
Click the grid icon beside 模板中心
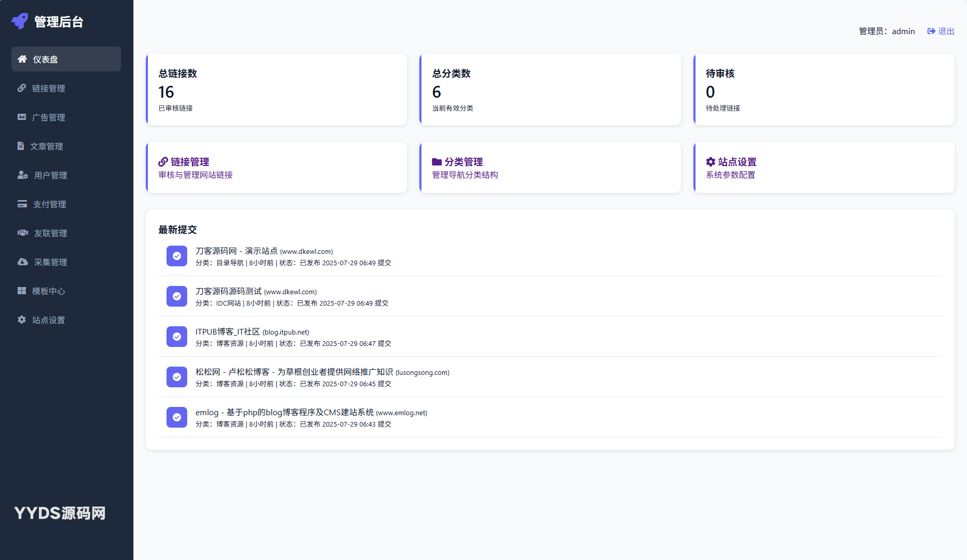(22, 291)
